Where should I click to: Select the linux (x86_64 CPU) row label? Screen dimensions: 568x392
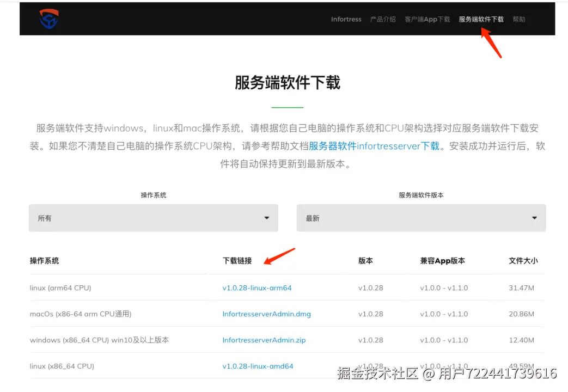pos(62,366)
